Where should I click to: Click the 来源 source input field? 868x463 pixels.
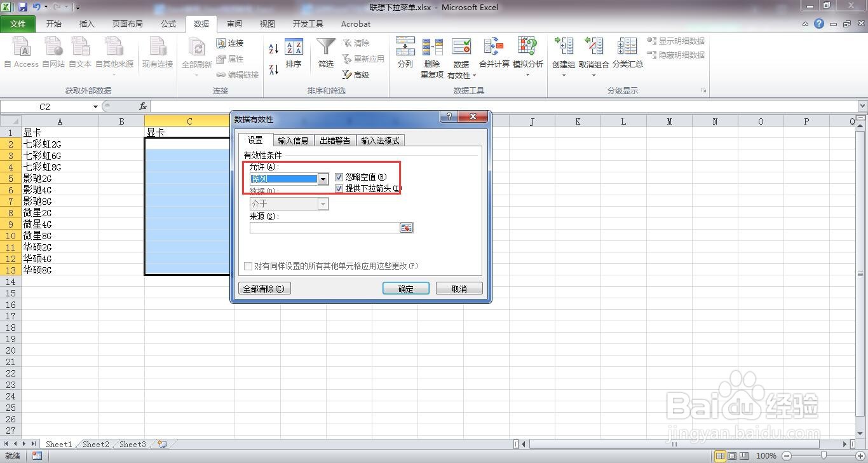[x=324, y=228]
